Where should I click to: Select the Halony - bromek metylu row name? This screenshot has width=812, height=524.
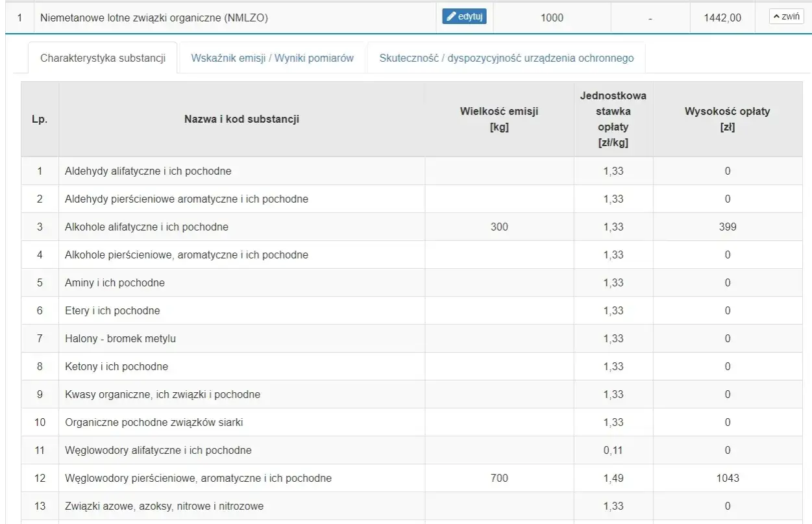pos(120,339)
